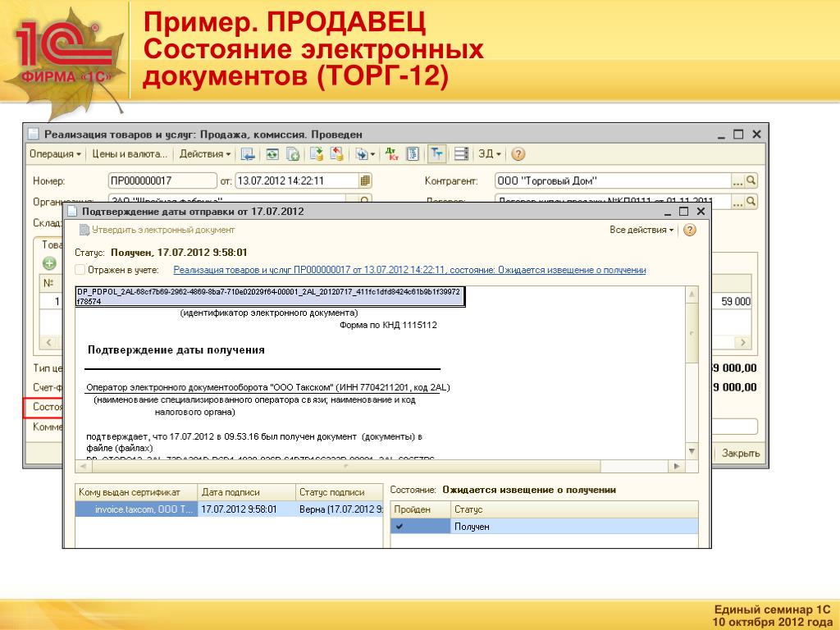Image resolution: width=840 pixels, height=630 pixels.
Task: Open the ЭД dropdown menu
Action: (x=490, y=153)
